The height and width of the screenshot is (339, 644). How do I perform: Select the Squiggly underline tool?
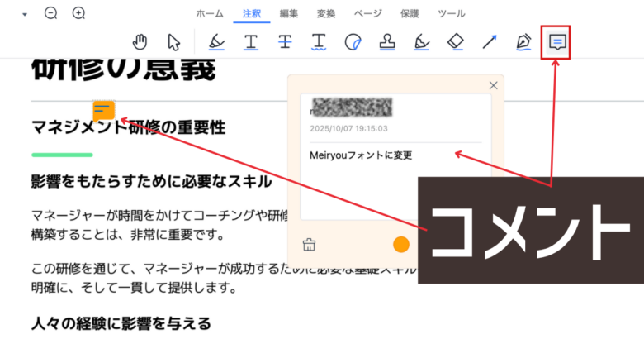click(319, 41)
